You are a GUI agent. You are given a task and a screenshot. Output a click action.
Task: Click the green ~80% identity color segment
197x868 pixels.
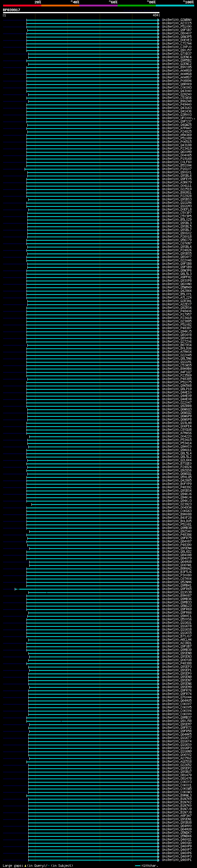pos(137,6)
